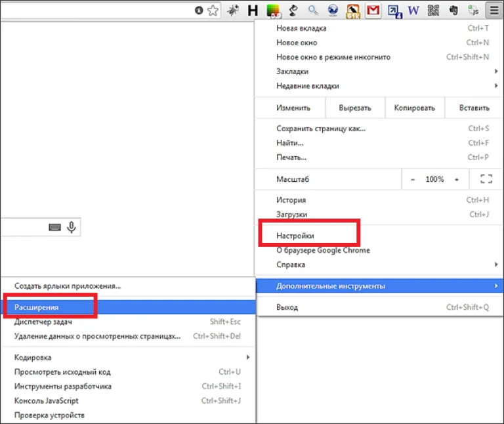The height and width of the screenshot is (424, 504).
Task: Open О браузере Google Chrome
Action: click(379, 250)
